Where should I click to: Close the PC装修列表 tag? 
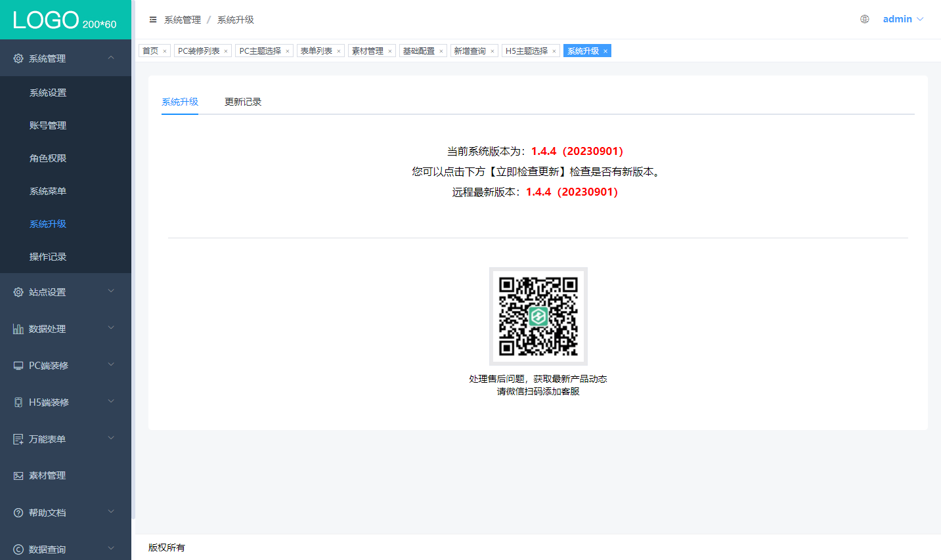[x=226, y=51]
